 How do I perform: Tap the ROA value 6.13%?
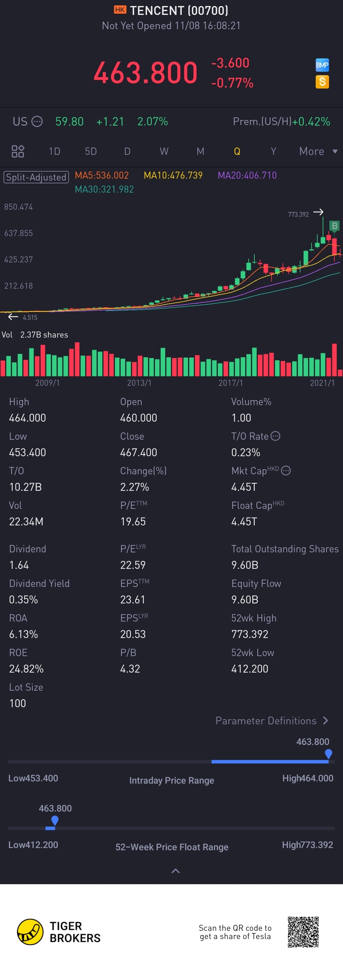point(23,634)
